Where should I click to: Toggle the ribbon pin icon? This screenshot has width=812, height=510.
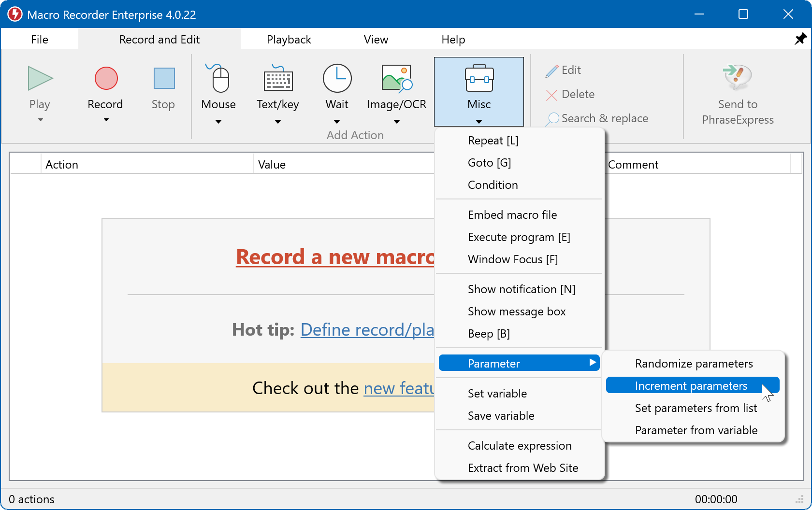(800, 39)
